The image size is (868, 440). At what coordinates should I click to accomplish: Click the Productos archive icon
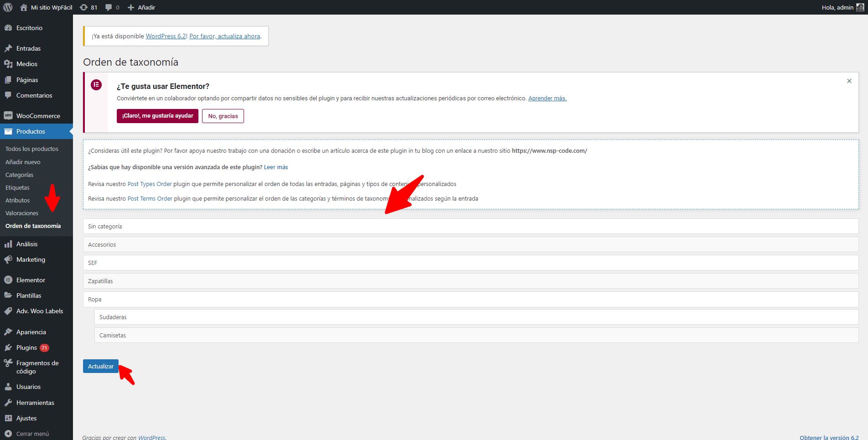pyautogui.click(x=8, y=131)
